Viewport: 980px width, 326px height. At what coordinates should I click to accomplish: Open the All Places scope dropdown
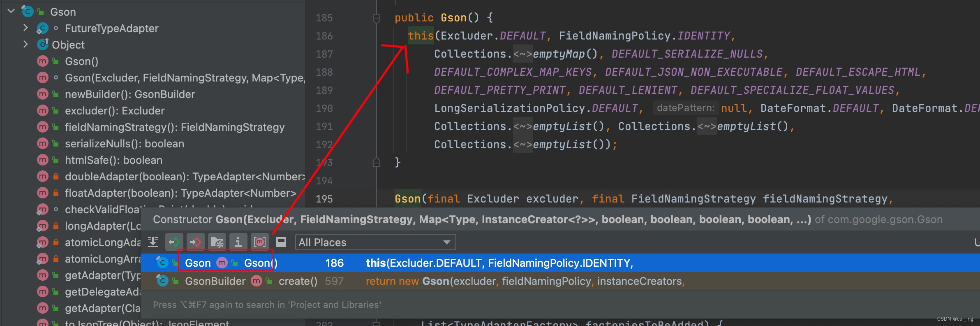click(375, 242)
